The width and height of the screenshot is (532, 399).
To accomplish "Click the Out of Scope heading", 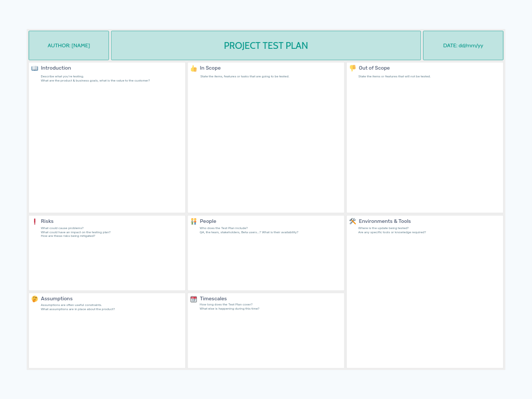I will point(374,68).
